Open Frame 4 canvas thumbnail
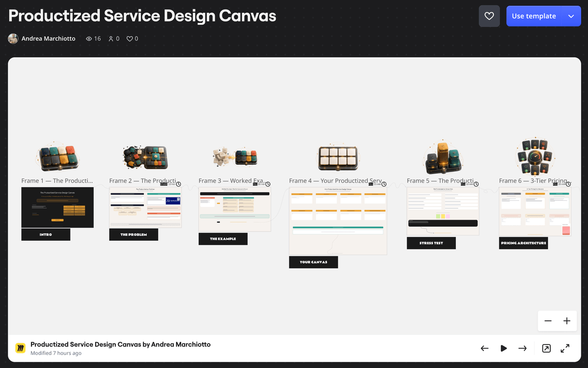 338,221
